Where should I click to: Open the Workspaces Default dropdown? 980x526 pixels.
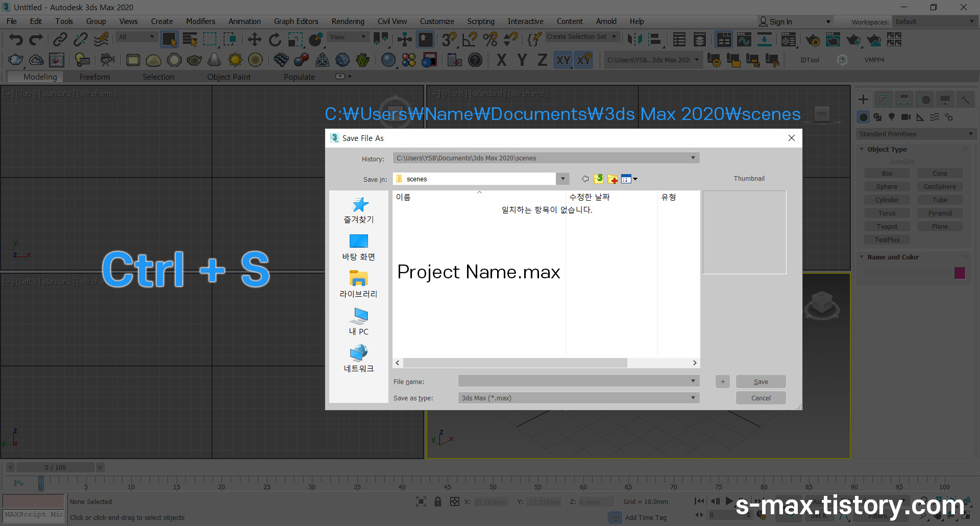click(x=934, y=21)
